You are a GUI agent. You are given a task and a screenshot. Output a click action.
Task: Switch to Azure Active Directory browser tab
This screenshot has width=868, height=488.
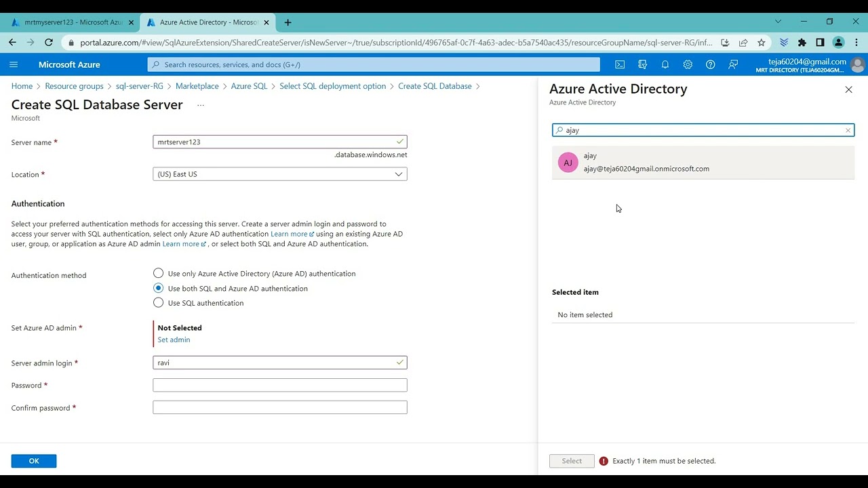click(x=207, y=22)
